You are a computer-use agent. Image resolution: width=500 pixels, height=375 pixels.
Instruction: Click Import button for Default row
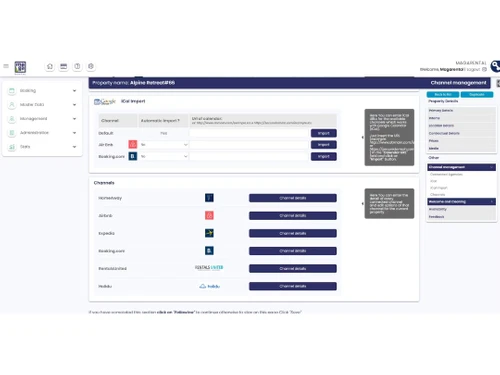[x=324, y=133]
